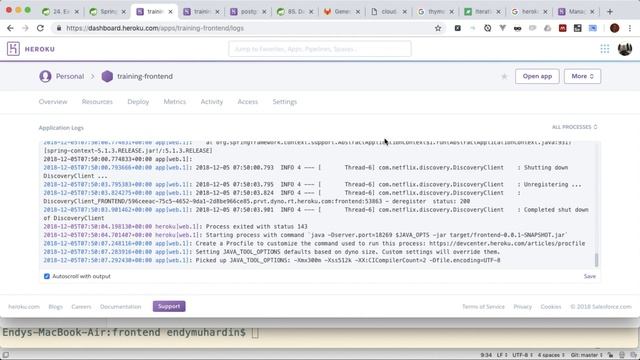This screenshot has width=640, height=360.
Task: Open the Deploy tab
Action: [138, 102]
